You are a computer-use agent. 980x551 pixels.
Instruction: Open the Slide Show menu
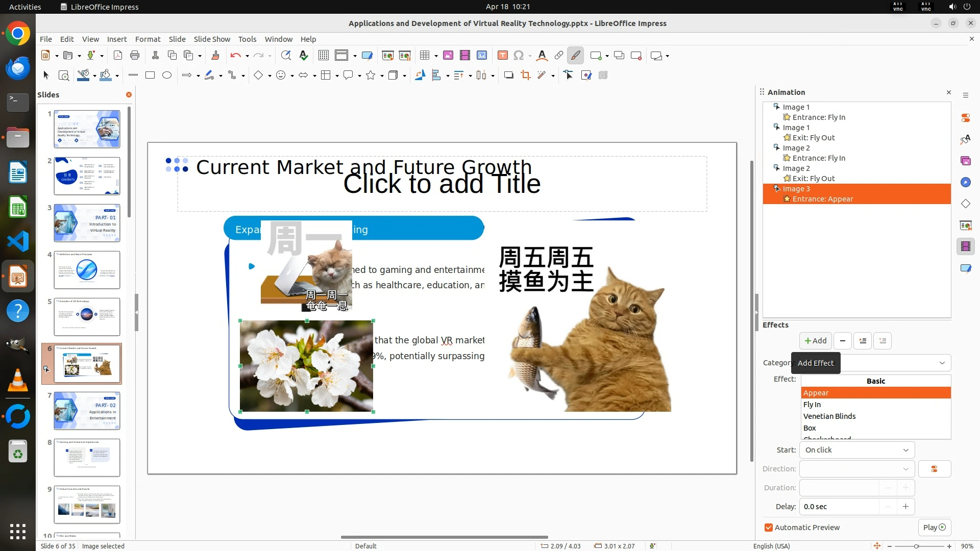212,39
